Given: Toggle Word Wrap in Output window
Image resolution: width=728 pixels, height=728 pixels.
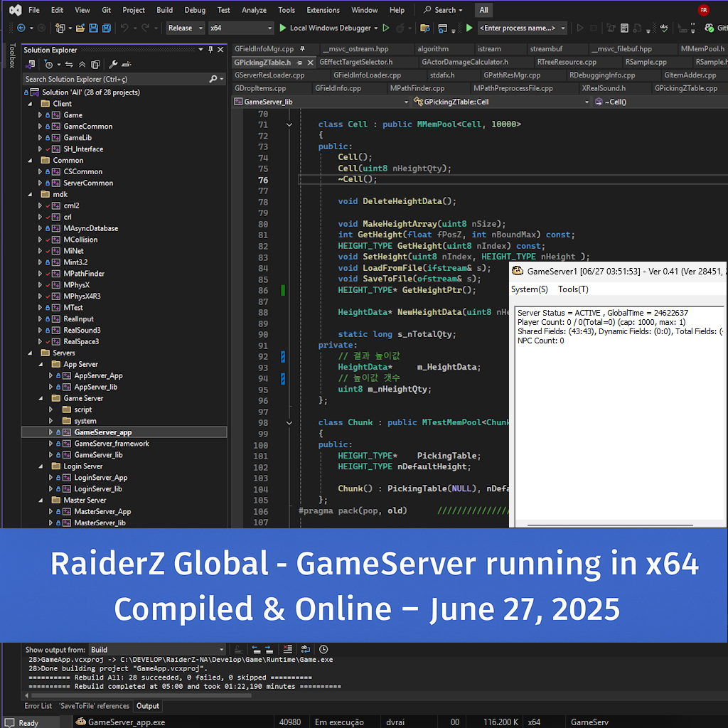Looking at the screenshot, I should coord(306,650).
